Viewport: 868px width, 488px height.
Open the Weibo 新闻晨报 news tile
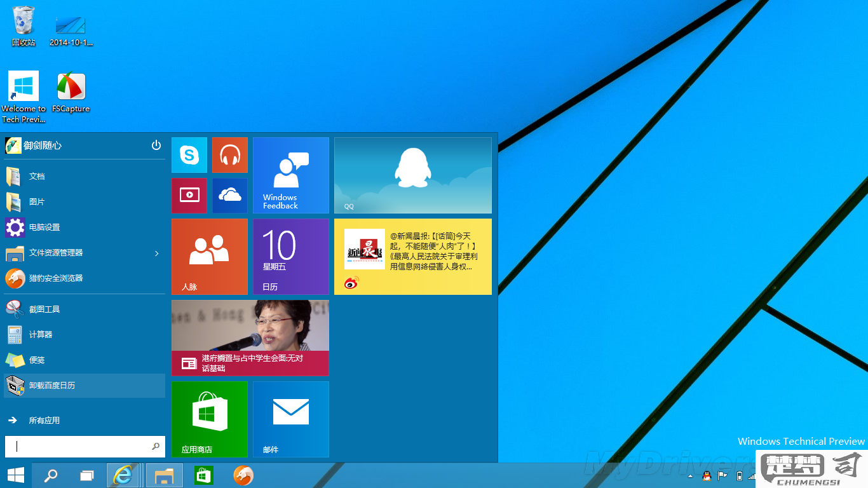point(413,257)
